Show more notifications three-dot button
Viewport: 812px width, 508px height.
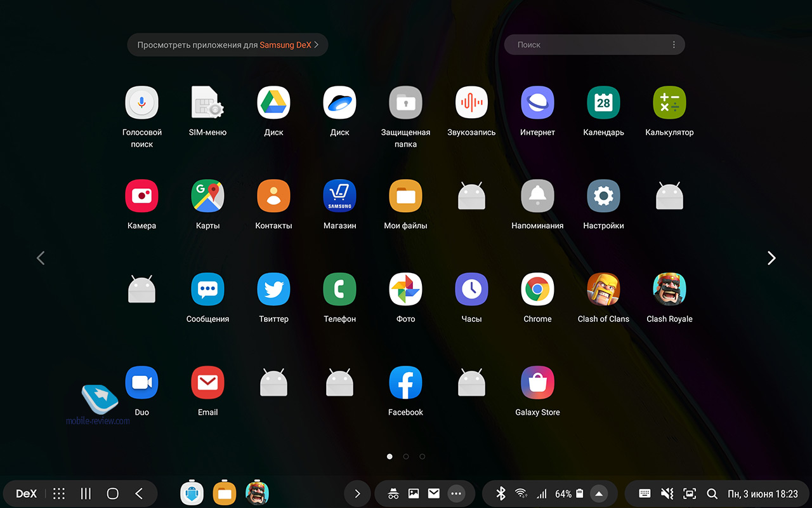point(455,493)
